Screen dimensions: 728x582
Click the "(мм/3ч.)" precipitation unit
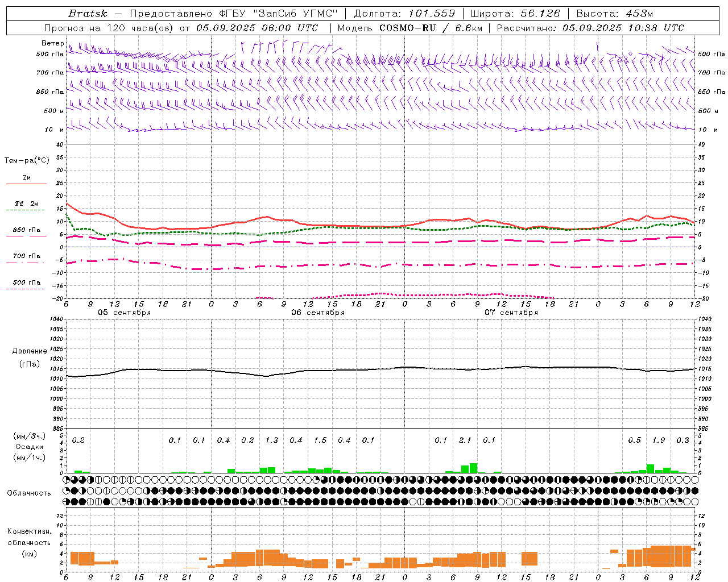coord(30,436)
